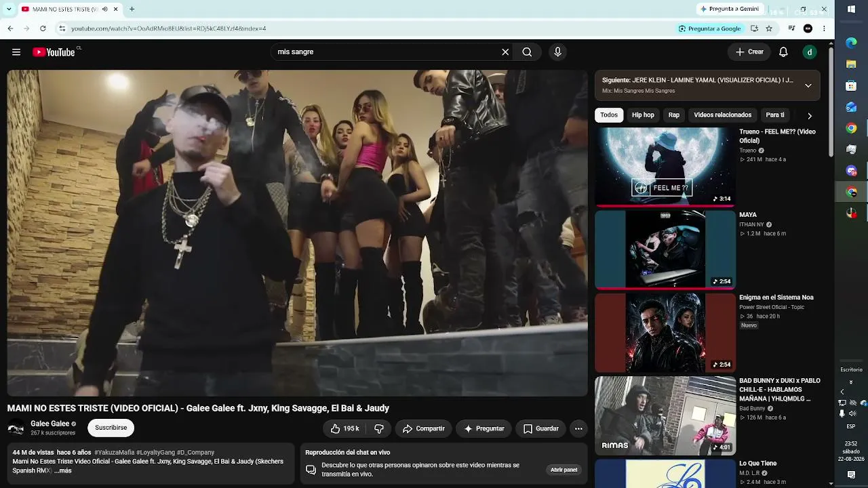Toggle the system volume icon in tray
Image resolution: width=868 pixels, height=488 pixels.
pyautogui.click(x=853, y=413)
